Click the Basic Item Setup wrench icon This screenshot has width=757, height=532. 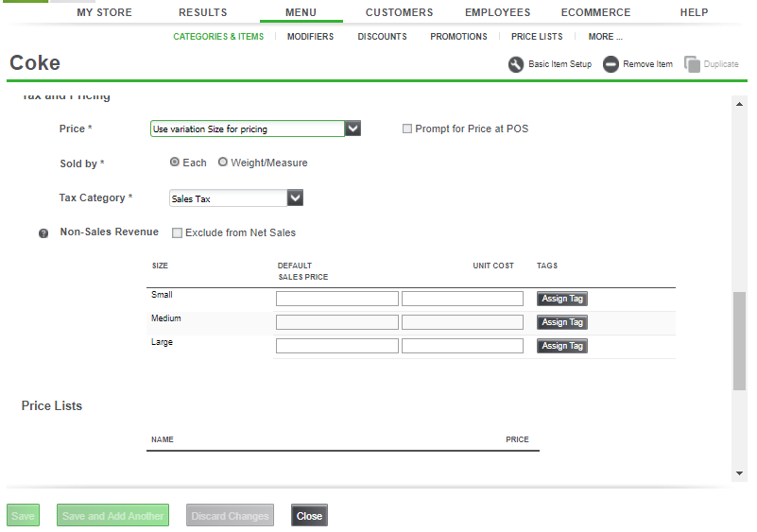[x=516, y=64]
